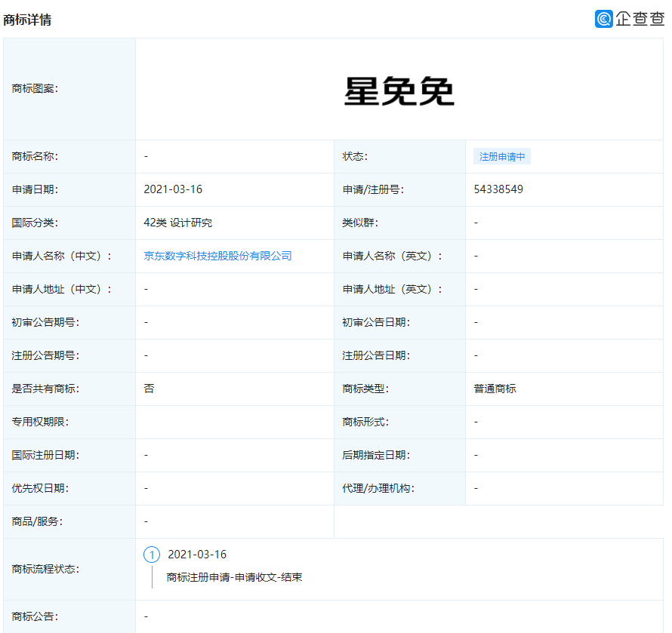Image resolution: width=672 pixels, height=633 pixels.
Task: Click the 状态 label
Action: tap(355, 156)
